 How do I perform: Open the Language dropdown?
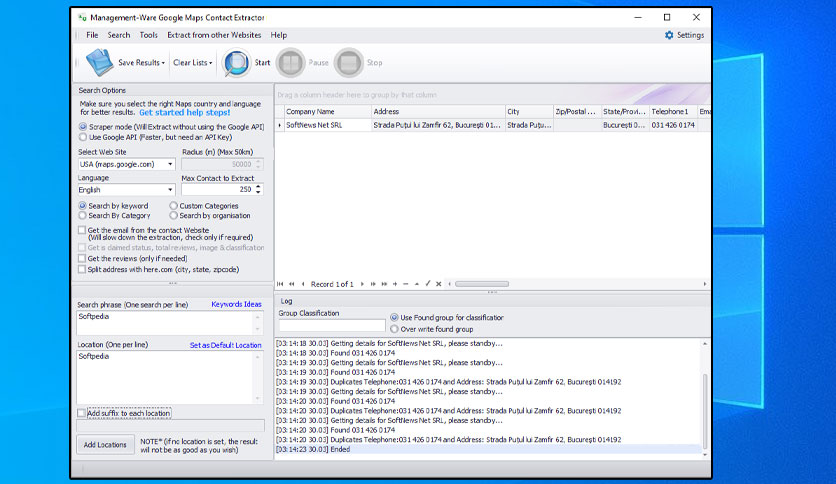click(x=170, y=190)
